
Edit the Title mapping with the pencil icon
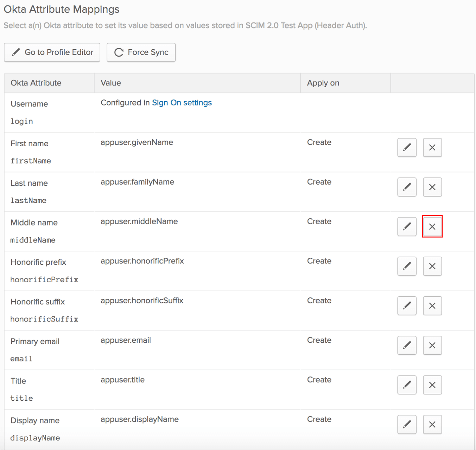(x=407, y=385)
